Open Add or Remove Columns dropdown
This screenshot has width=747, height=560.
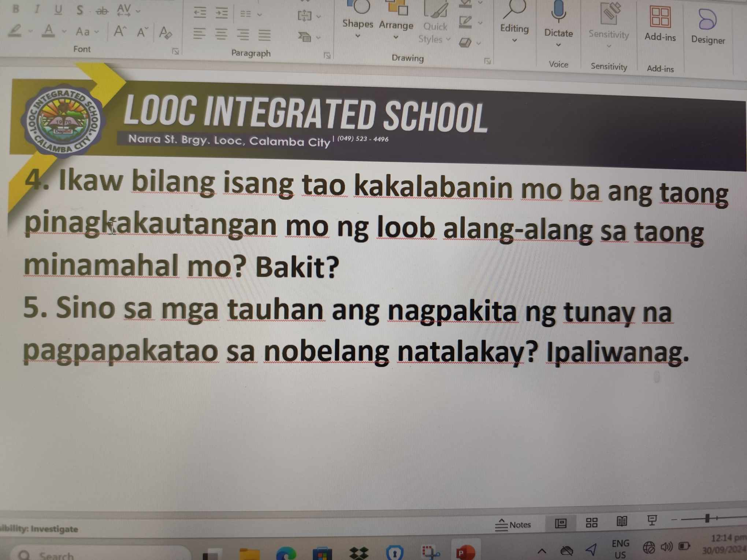coord(250,15)
